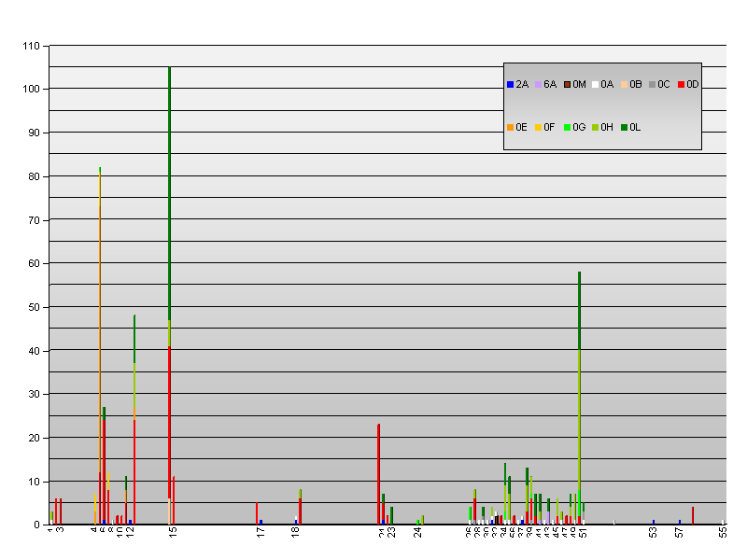The height and width of the screenshot is (560, 747).
Task: Select the purple 6A legend swatch
Action: click(539, 85)
